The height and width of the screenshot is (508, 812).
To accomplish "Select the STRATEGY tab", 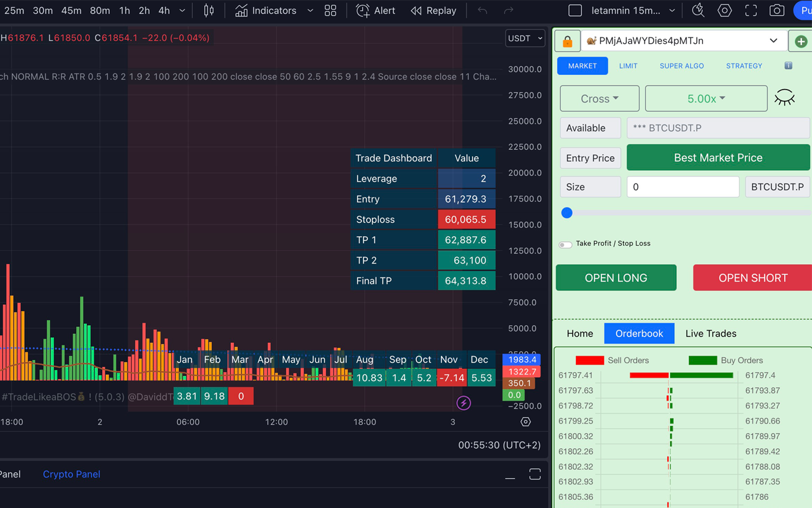I will click(744, 65).
